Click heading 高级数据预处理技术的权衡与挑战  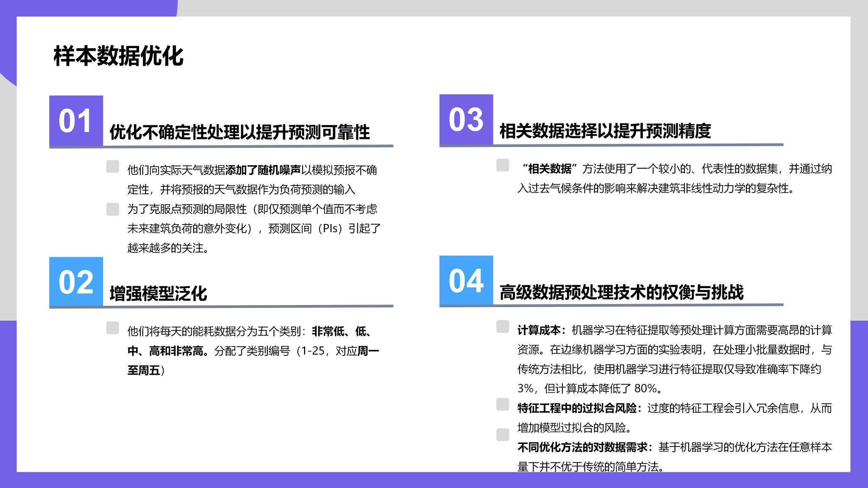pos(621,292)
